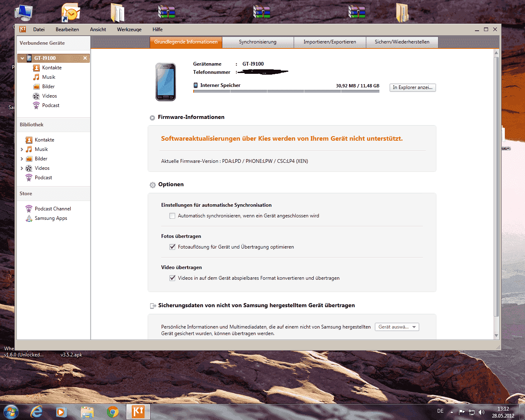The width and height of the screenshot is (525, 420).
Task: Open the Datei menu
Action: (39, 30)
